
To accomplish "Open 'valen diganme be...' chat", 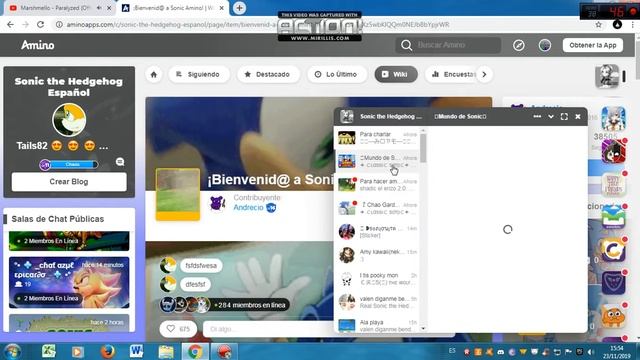I will pyautogui.click(x=376, y=302).
